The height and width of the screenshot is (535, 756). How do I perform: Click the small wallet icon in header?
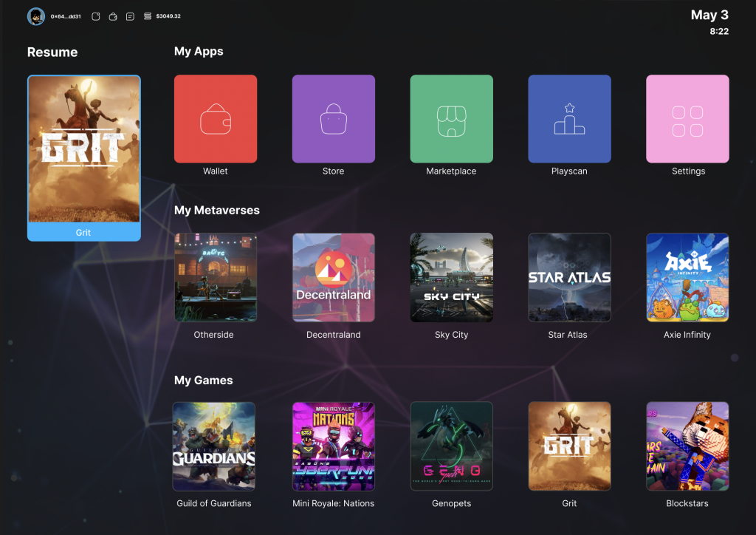(113, 16)
